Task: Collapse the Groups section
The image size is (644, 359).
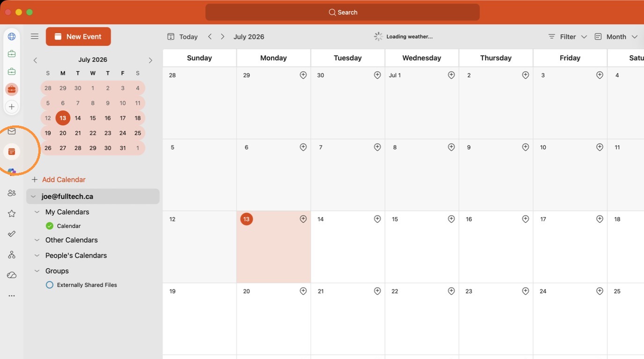Action: [37, 271]
